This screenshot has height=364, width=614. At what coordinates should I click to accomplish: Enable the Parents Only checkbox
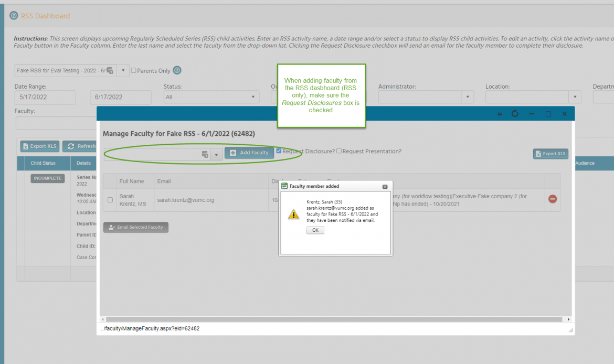point(134,70)
